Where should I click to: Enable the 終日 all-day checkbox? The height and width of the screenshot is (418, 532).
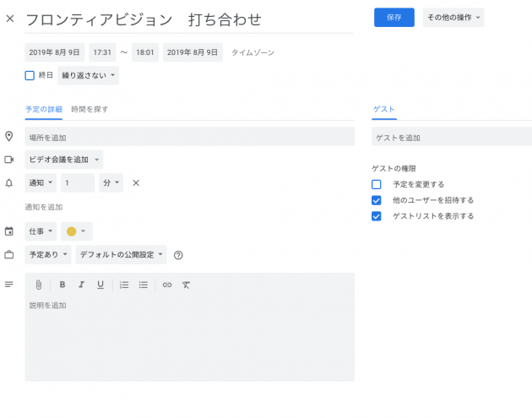tap(30, 75)
